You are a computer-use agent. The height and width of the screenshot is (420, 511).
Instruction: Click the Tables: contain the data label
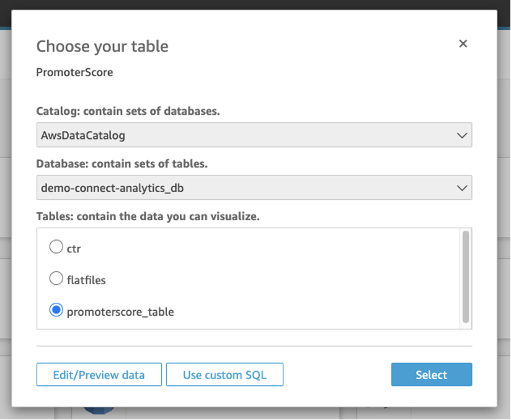tap(148, 217)
